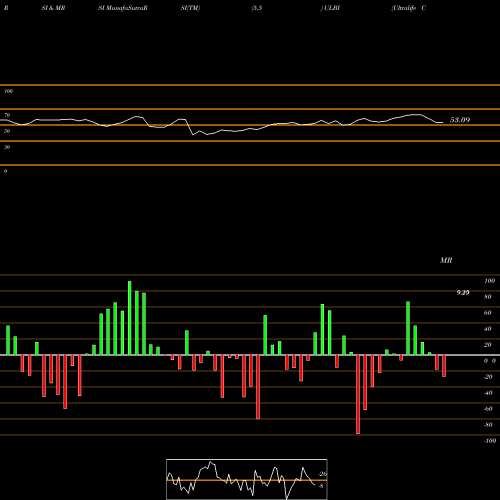Image resolution: width=500 pixels, height=500 pixels.
Task: Click the MR axis label "-40"
Action: pos(488,393)
